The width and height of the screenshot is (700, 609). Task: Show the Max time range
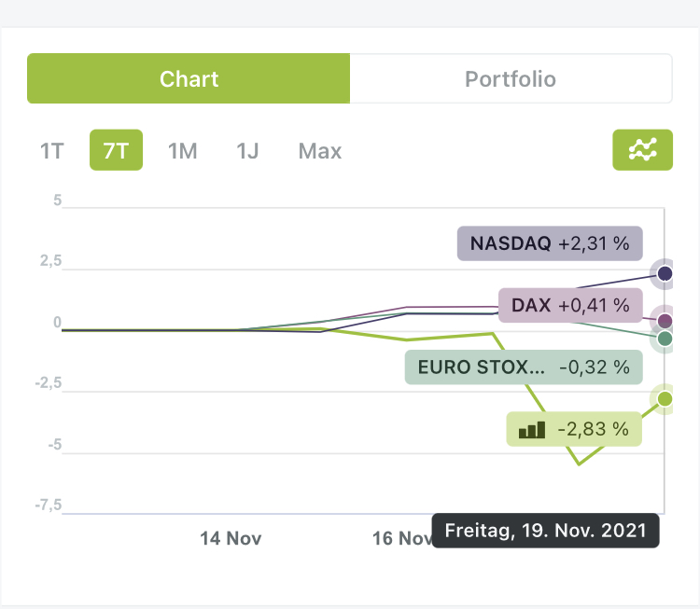point(320,151)
